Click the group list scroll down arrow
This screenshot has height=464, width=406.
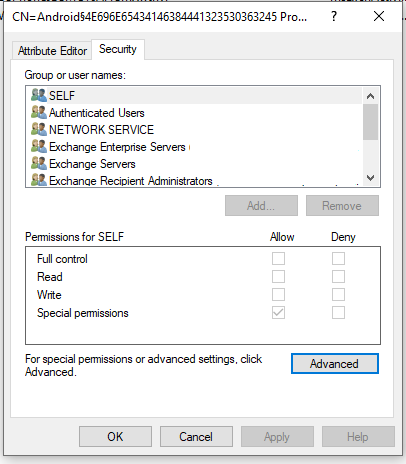tap(370, 178)
